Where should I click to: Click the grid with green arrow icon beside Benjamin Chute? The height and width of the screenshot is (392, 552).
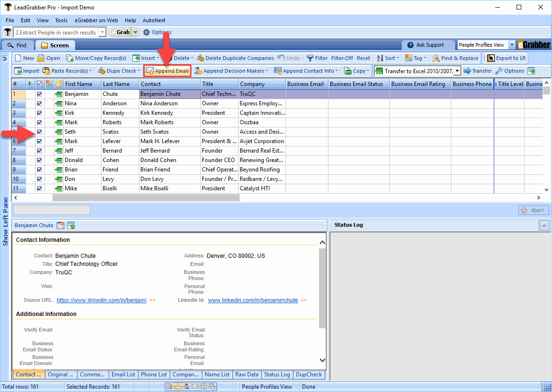click(71, 225)
